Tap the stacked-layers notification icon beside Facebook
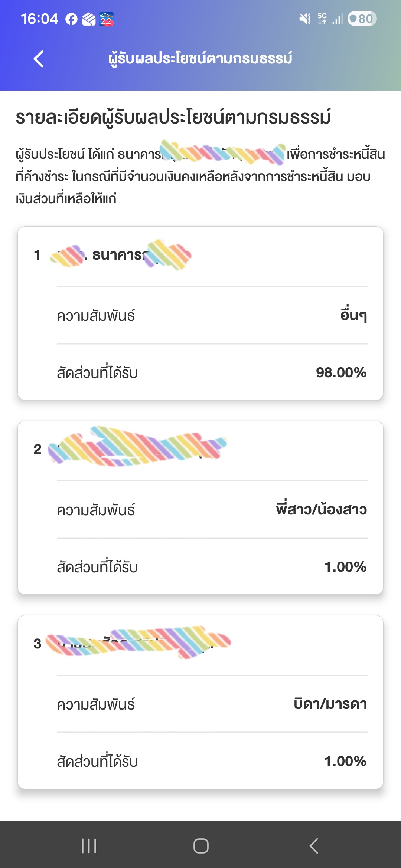401x868 pixels. [x=89, y=19]
